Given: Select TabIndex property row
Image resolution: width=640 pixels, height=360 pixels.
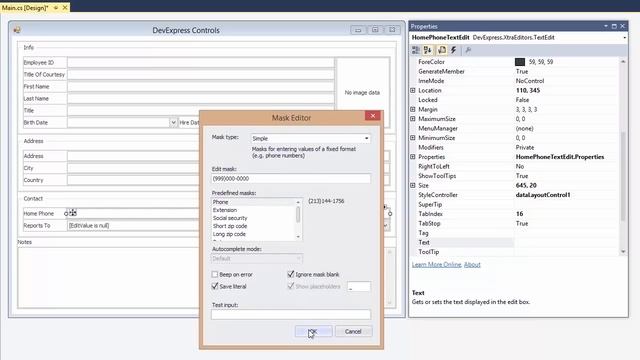Looking at the screenshot, I should 514,214.
